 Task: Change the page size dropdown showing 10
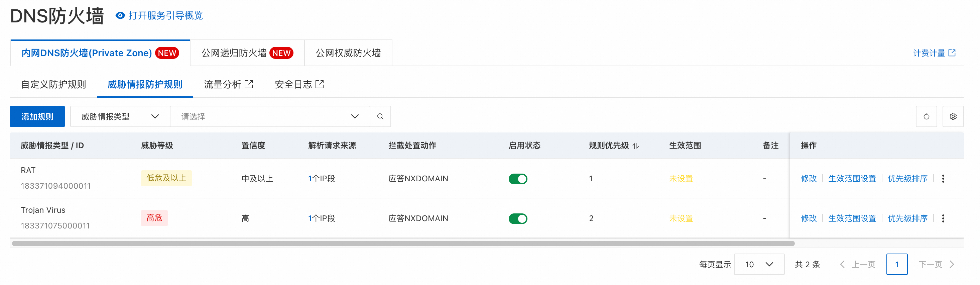point(759,264)
